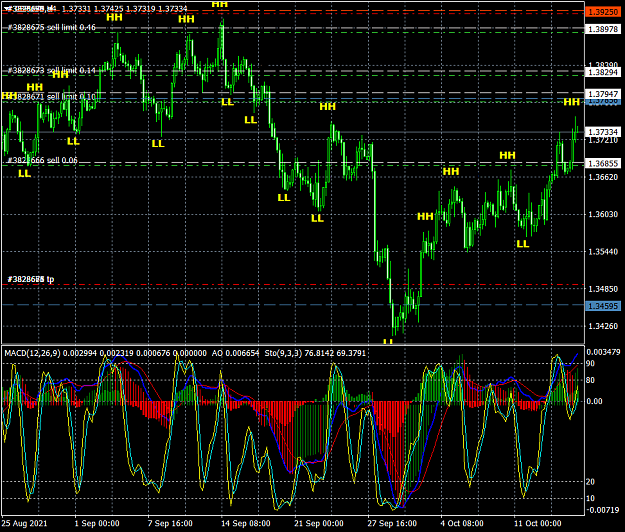Click the MACD(12,26,9) indicator label
This screenshot has height=532, width=625.
click(32, 353)
